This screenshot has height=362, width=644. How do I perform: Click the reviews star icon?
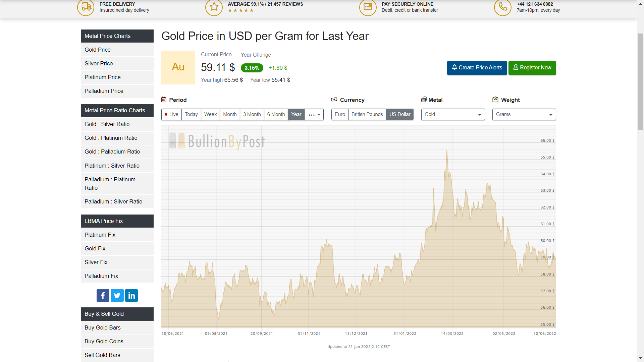pos(214,7)
